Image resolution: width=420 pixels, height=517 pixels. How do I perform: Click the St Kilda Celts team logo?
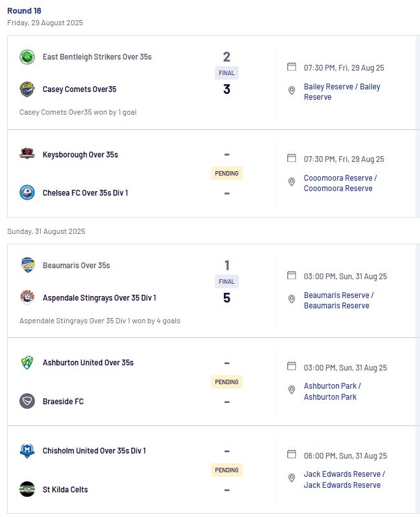pyautogui.click(x=27, y=489)
